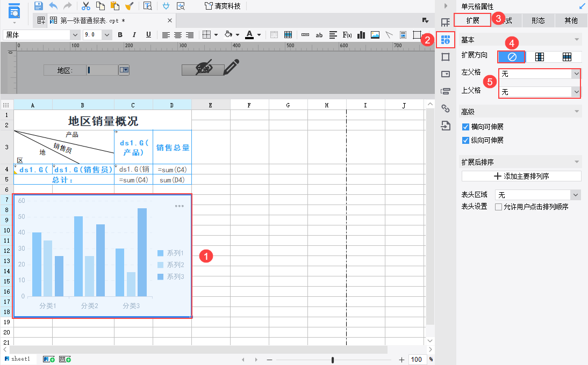Open conditional attributes sidebar icon
The width and height of the screenshot is (588, 365).
(x=446, y=91)
